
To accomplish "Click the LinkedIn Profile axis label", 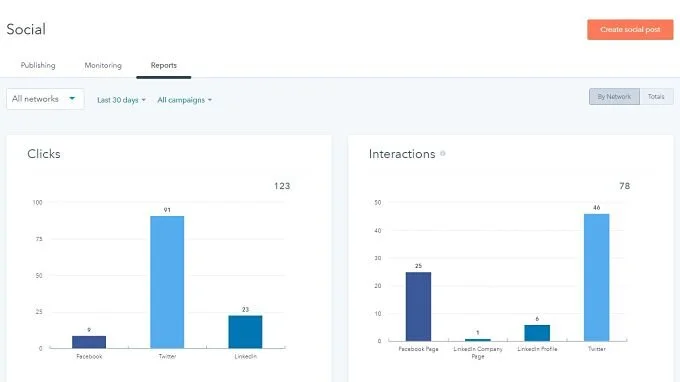I will (537, 349).
